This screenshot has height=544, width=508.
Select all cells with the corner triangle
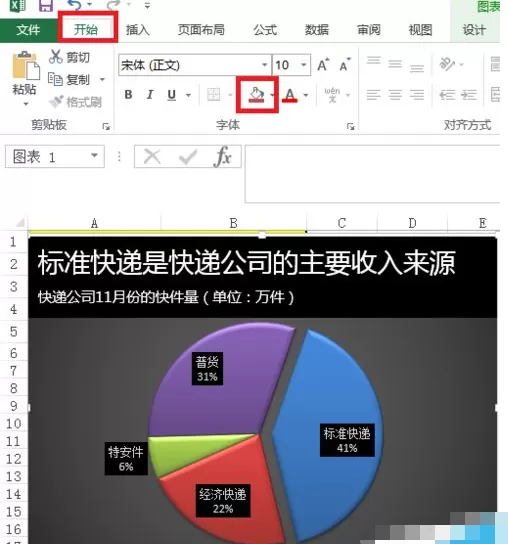tap(20, 222)
